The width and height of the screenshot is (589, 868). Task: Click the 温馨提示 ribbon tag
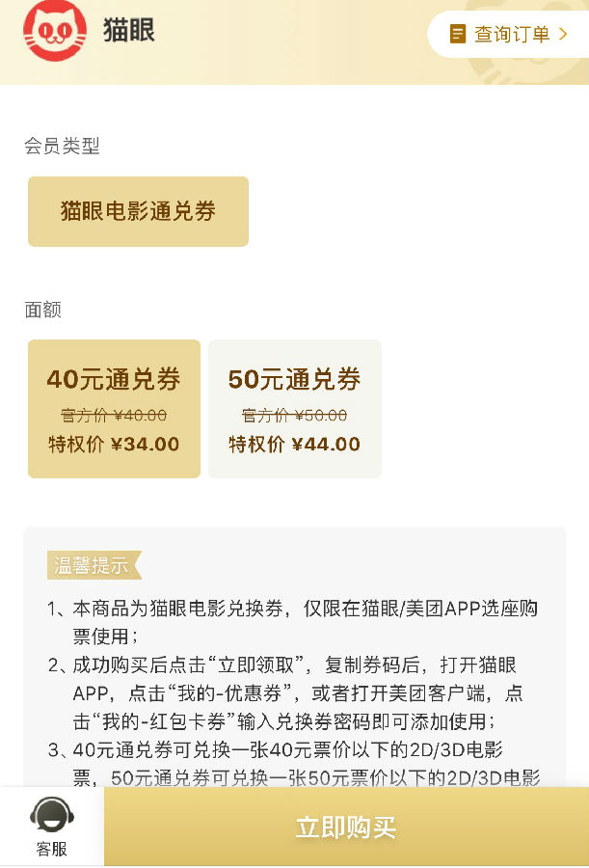pos(93,566)
